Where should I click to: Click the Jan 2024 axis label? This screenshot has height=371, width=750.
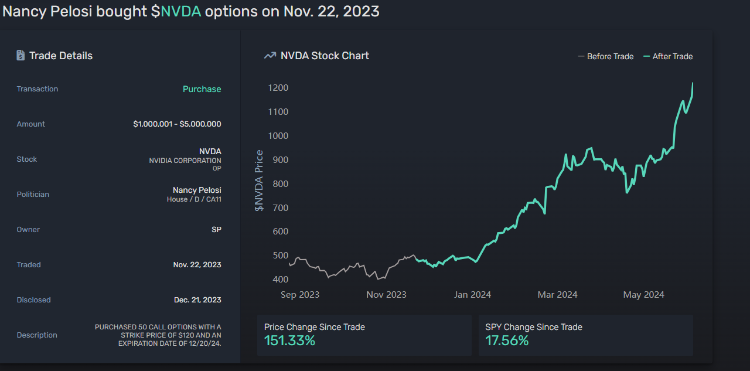click(x=472, y=295)
